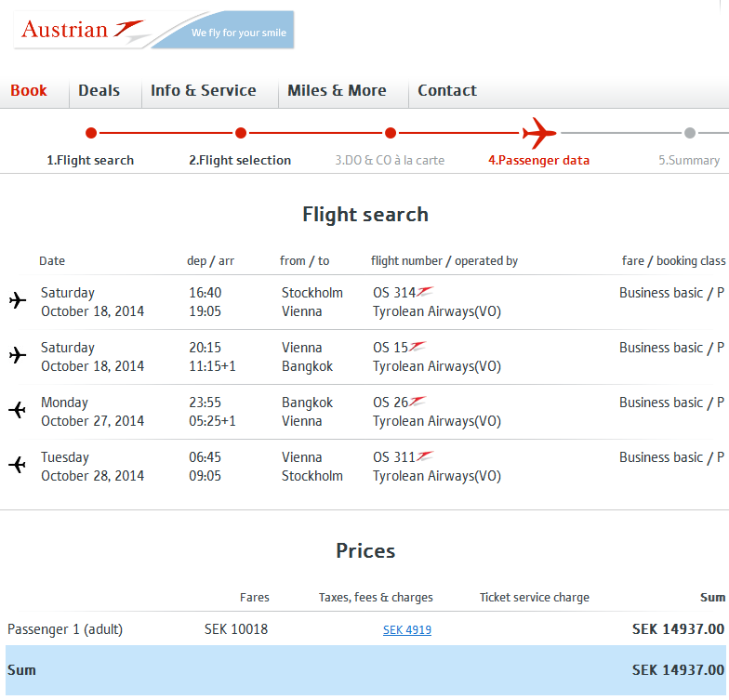The width and height of the screenshot is (729, 700).
Task: Click the red dot above Flight search step
Action: 91,133
